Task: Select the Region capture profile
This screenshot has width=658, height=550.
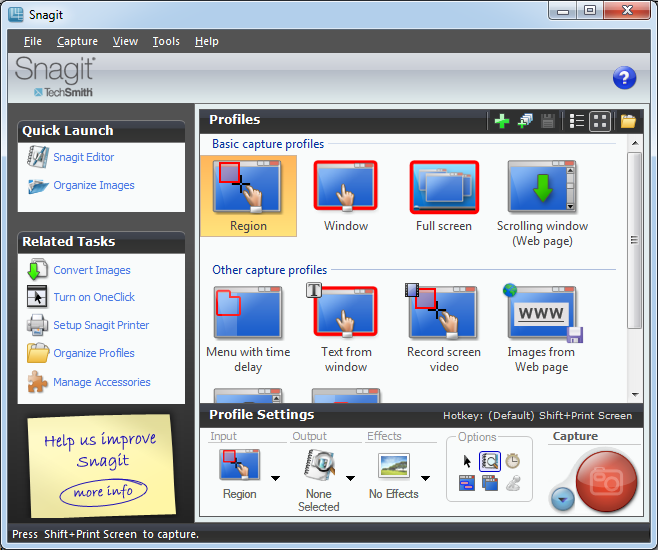Action: (248, 196)
